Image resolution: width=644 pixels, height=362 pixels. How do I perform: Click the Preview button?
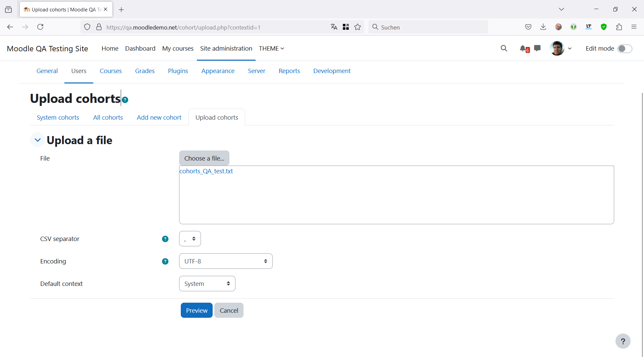pyautogui.click(x=197, y=310)
